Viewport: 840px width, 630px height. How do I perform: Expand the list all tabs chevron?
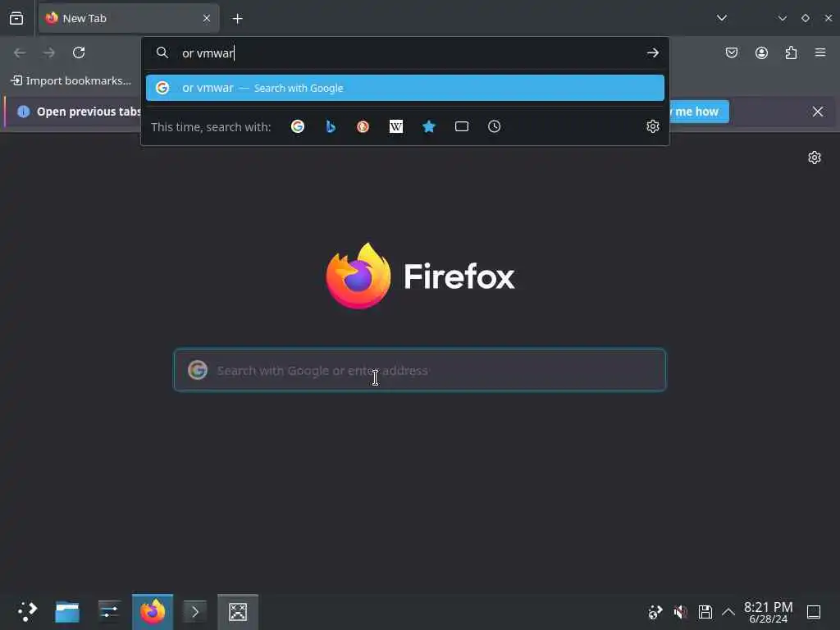(722, 18)
